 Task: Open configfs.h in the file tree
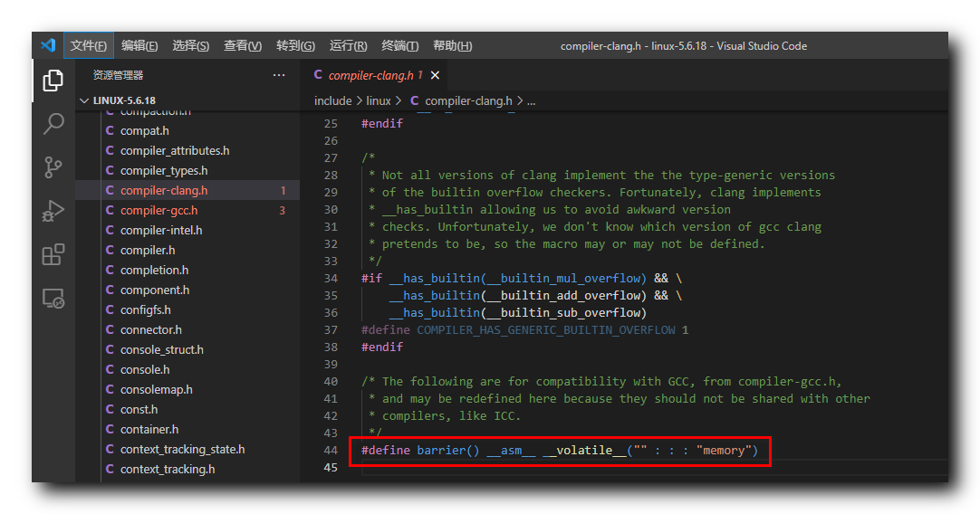tap(145, 309)
